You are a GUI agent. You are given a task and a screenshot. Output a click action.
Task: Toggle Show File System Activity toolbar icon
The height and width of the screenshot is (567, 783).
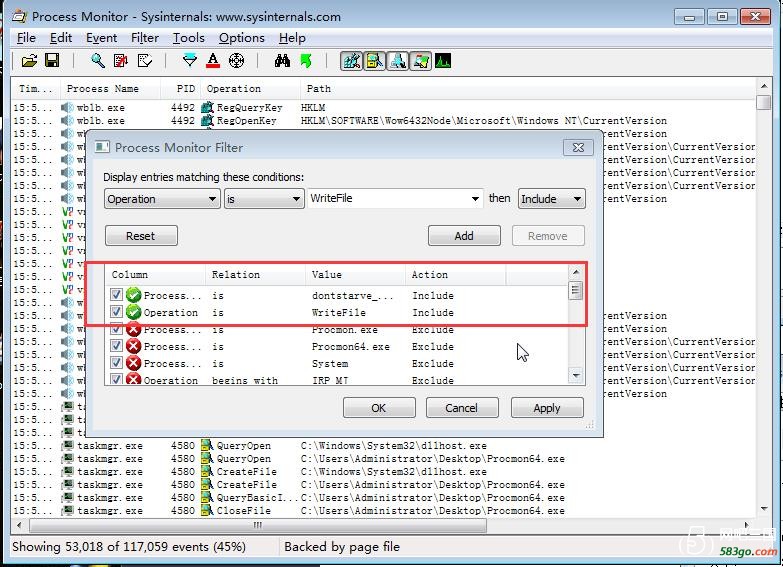375,61
